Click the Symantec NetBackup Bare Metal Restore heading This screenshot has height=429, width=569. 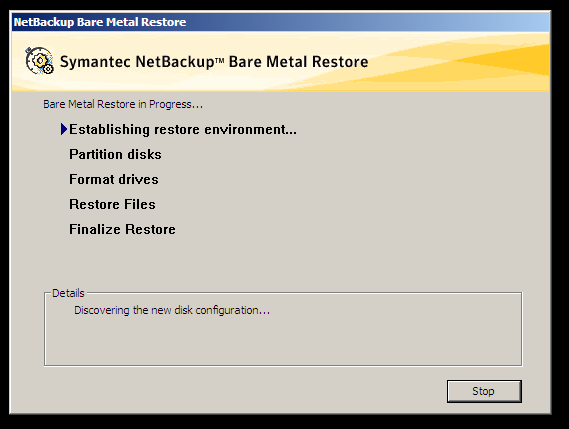coord(214,62)
